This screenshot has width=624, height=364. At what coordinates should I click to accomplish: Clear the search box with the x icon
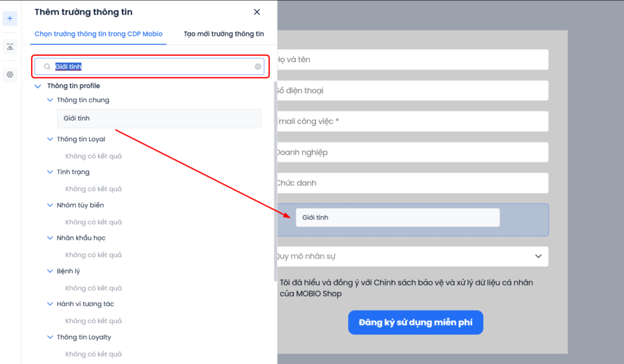click(x=258, y=67)
